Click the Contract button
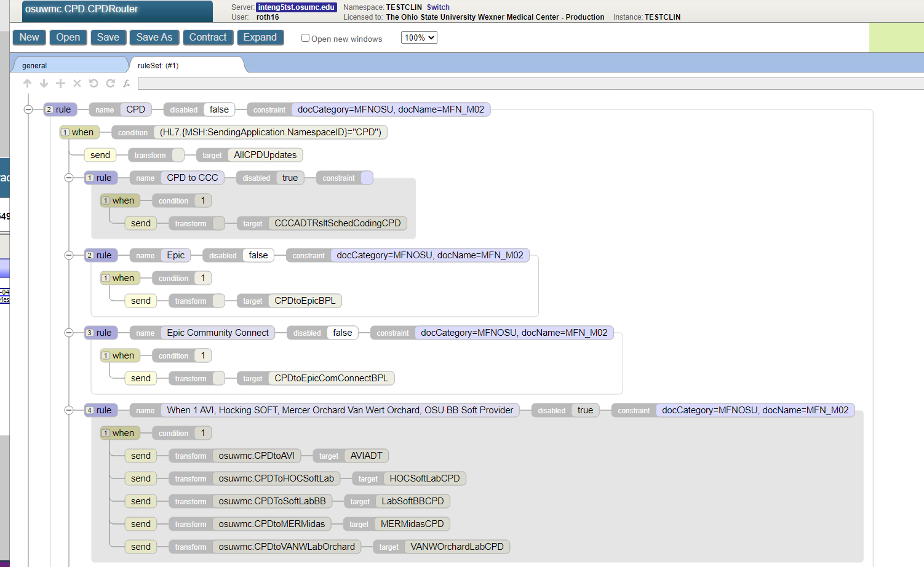 208,38
